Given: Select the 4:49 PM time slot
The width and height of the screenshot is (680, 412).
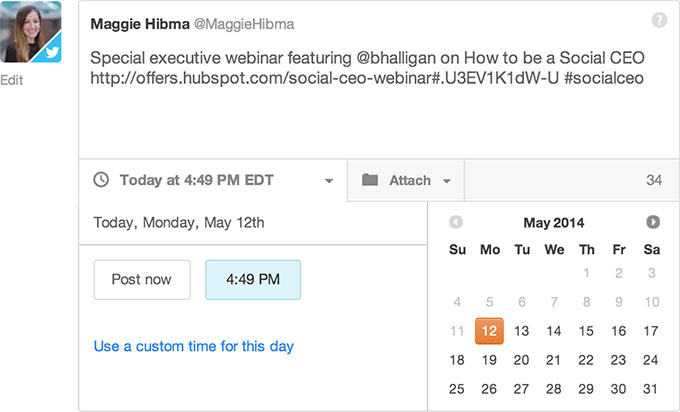Looking at the screenshot, I should coord(252,280).
